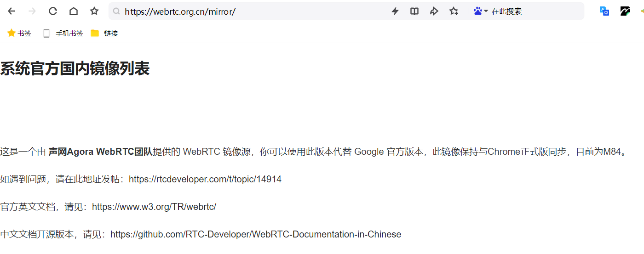Viewport: 644px width, 254px height.
Task: Click the lightning speed-mode icon
Action: pyautogui.click(x=395, y=11)
